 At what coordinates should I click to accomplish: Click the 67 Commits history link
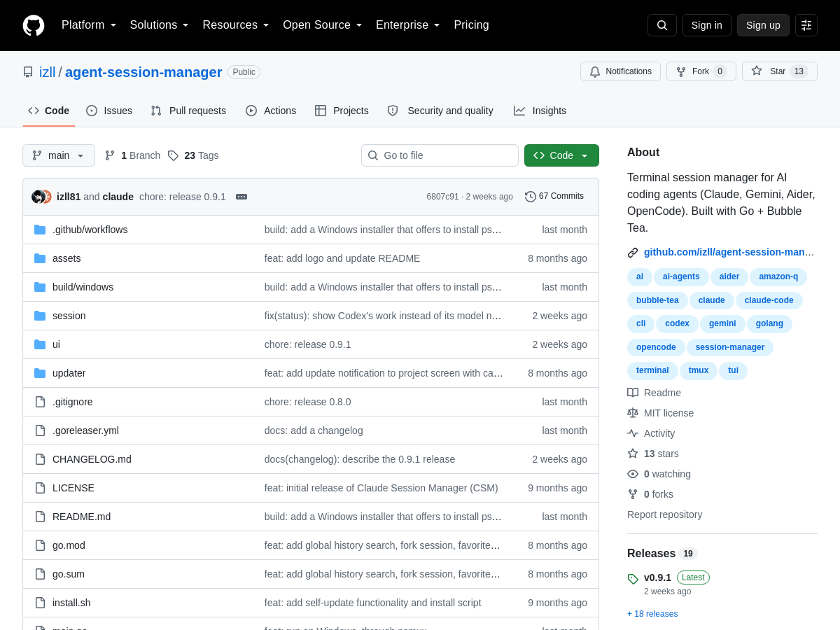(x=554, y=197)
